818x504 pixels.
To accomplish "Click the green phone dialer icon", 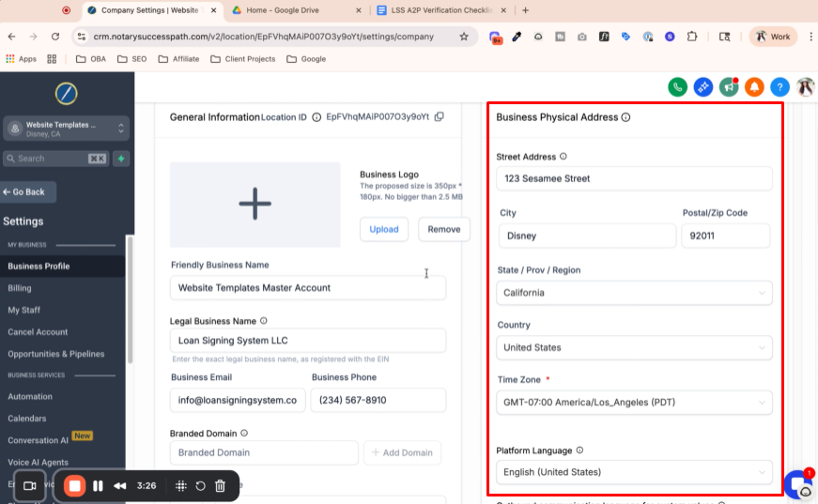I will click(677, 87).
